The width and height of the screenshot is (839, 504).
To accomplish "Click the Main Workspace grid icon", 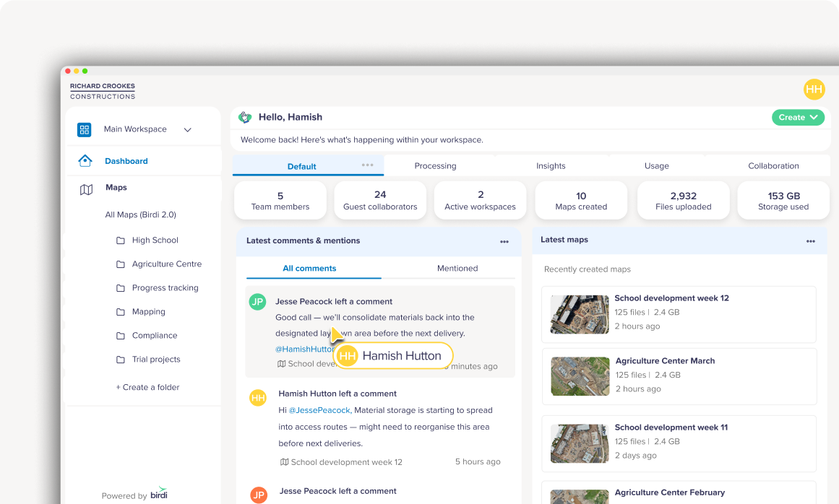I will (85, 130).
